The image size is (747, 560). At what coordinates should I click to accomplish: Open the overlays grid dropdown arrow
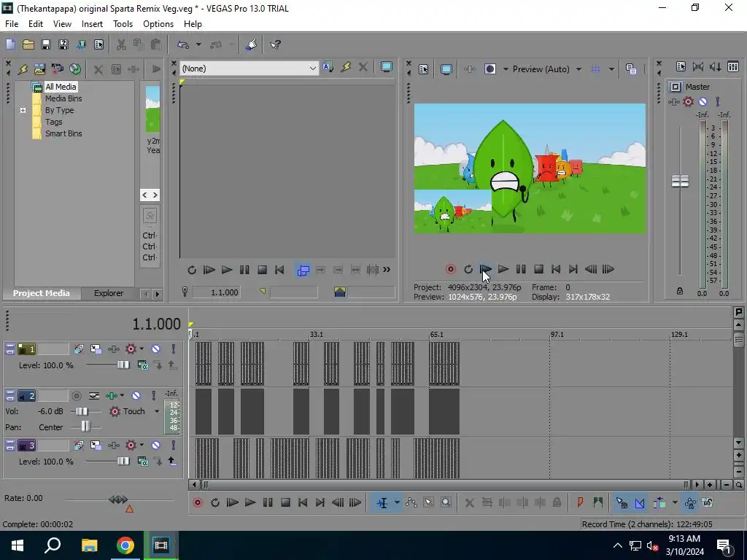(x=611, y=69)
